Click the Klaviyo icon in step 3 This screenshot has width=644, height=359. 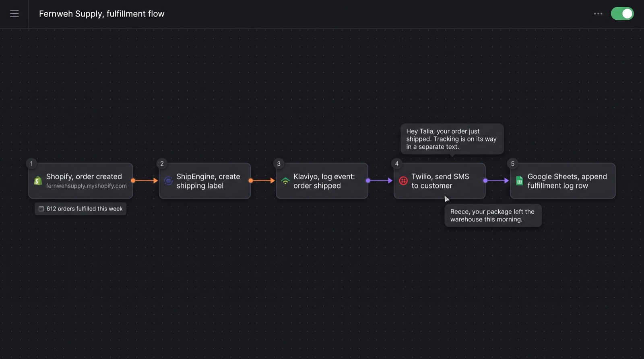(285, 181)
